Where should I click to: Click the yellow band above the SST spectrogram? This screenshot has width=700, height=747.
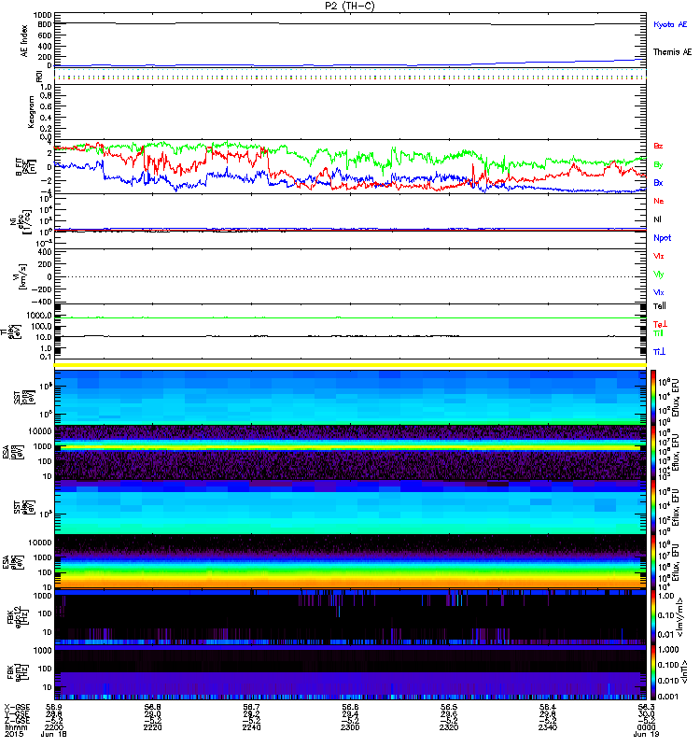point(349,365)
